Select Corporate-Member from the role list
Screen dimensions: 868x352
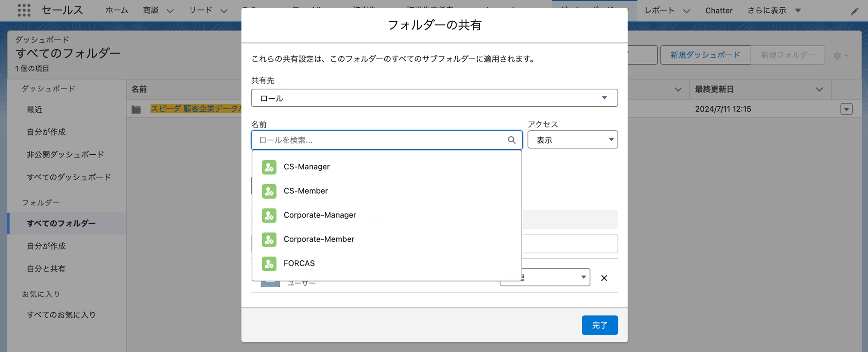tap(319, 239)
